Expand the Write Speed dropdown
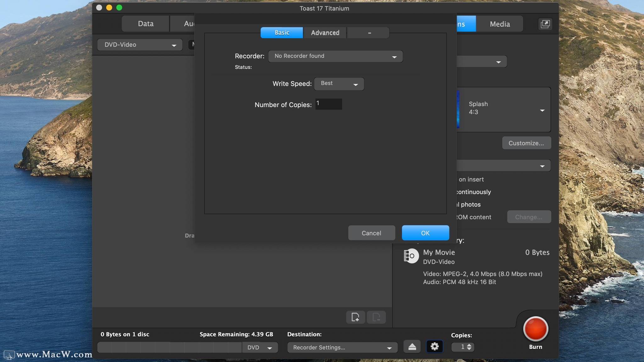Screen dimensions: 644x362 [339, 84]
